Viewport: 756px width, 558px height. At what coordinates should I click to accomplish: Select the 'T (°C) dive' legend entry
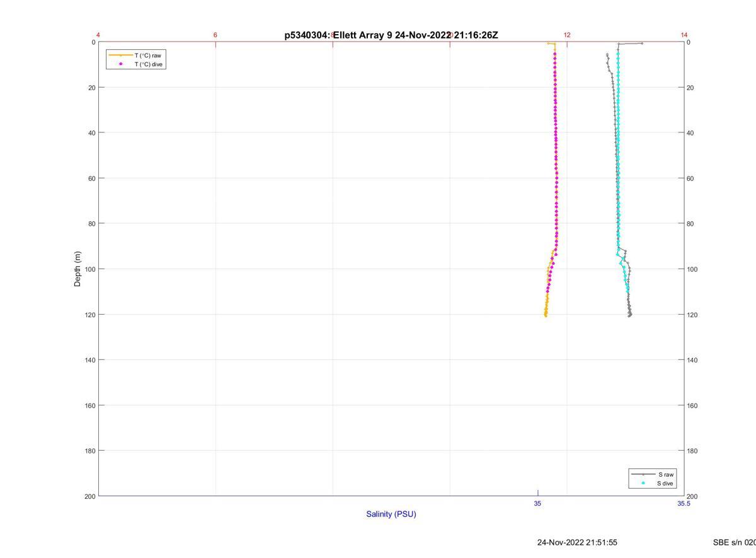(x=135, y=64)
